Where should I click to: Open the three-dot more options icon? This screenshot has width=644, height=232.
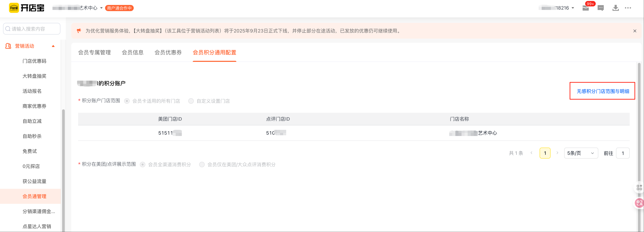click(628, 8)
